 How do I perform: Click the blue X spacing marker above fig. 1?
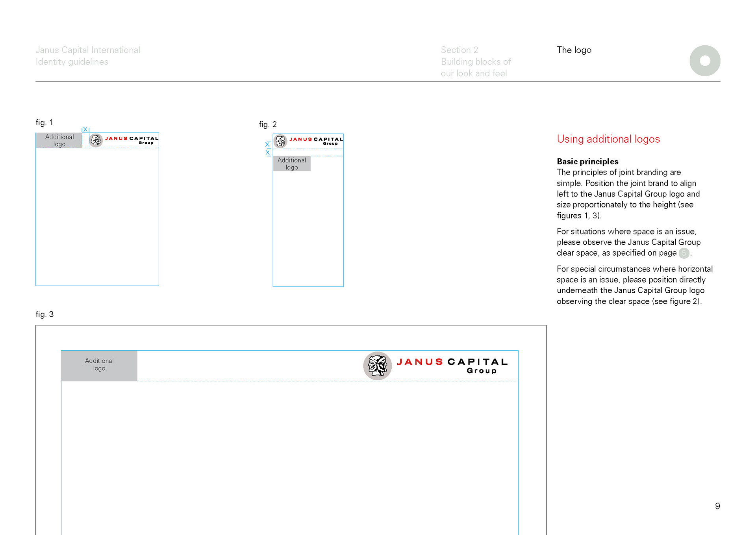(85, 129)
